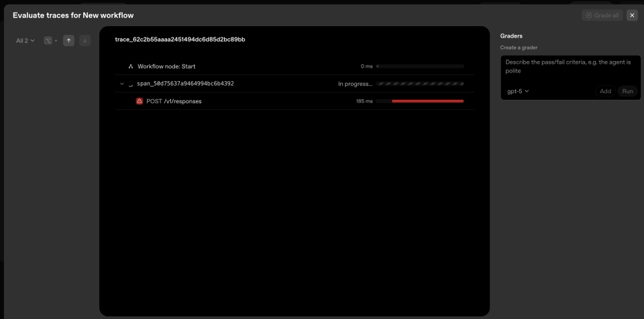Click the workflow node icon beside Start
Screen dimensions: 644x319
point(131,66)
